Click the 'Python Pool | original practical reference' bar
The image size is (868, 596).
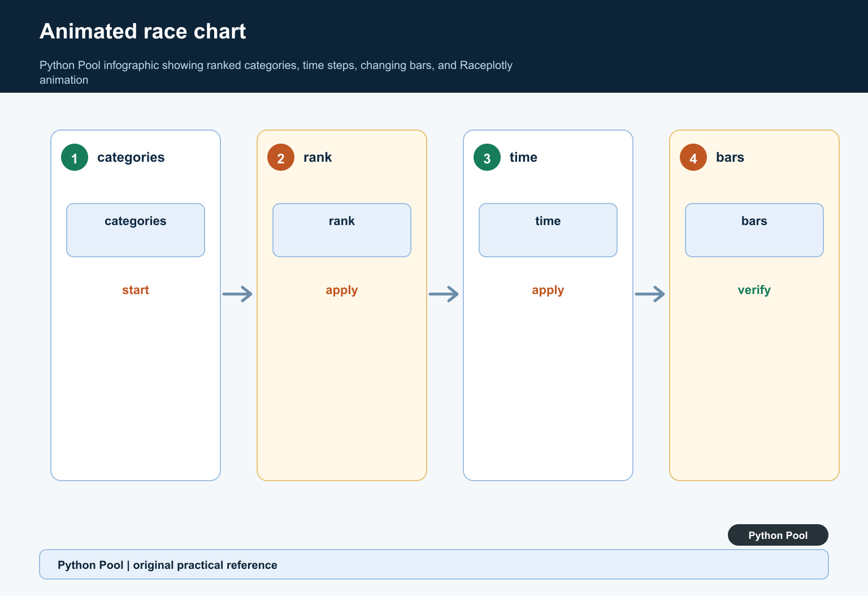click(434, 564)
